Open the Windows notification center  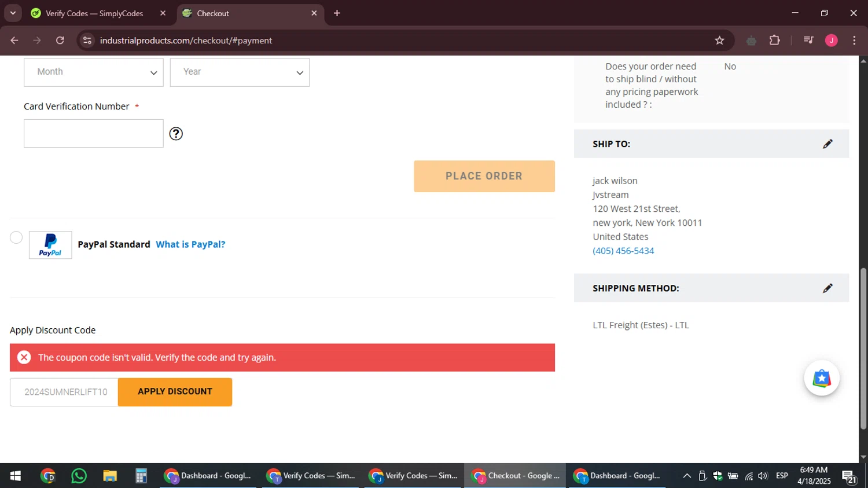pyautogui.click(x=849, y=476)
